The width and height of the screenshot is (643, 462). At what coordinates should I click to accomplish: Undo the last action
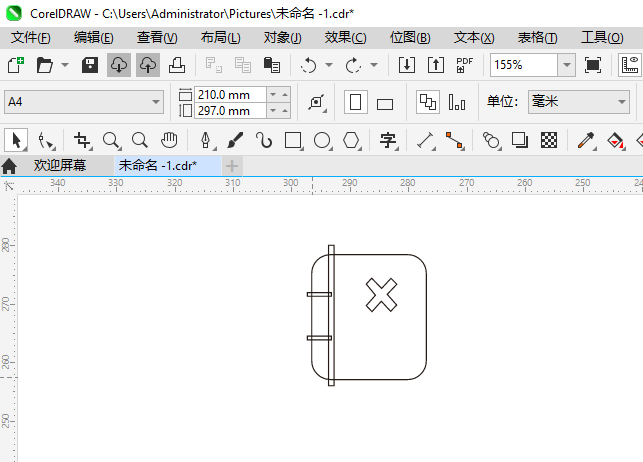308,65
